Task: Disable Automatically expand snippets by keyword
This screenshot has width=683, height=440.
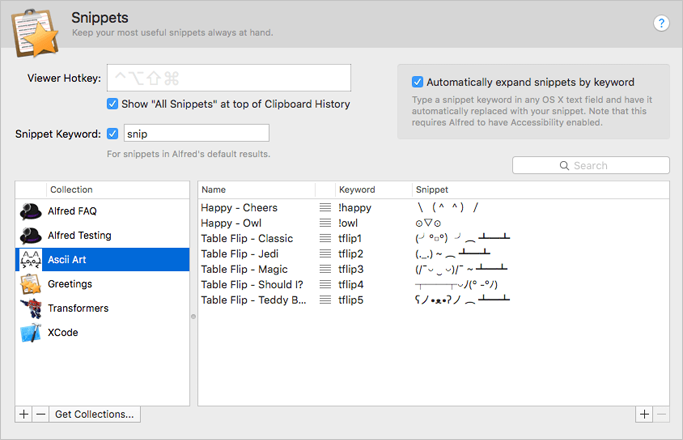Action: tap(417, 81)
